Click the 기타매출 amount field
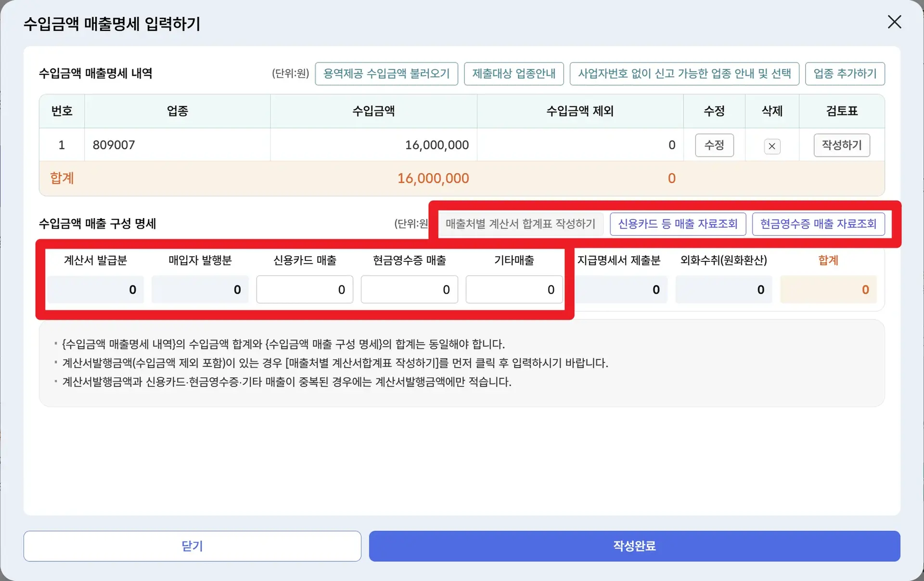This screenshot has width=924, height=581. pyautogui.click(x=513, y=289)
